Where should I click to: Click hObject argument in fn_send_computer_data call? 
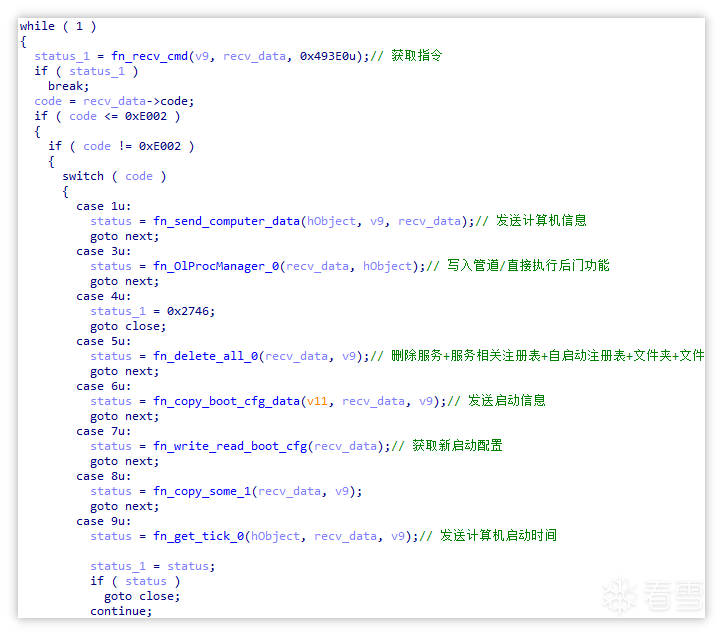[332, 221]
